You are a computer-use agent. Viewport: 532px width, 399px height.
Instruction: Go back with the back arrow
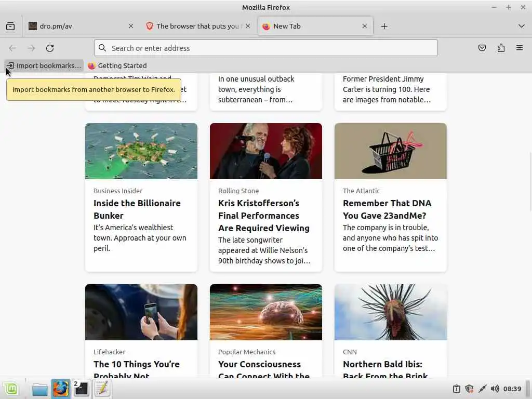(12, 48)
